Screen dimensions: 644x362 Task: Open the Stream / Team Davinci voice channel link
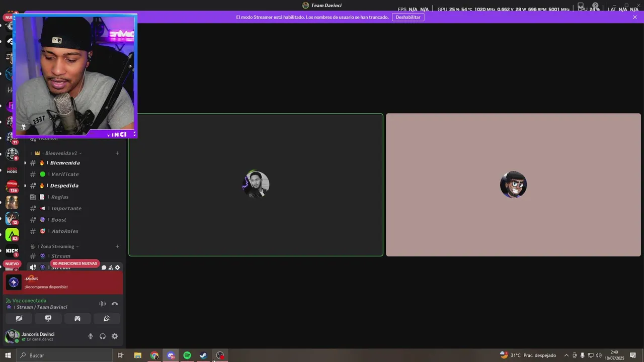(x=42, y=307)
